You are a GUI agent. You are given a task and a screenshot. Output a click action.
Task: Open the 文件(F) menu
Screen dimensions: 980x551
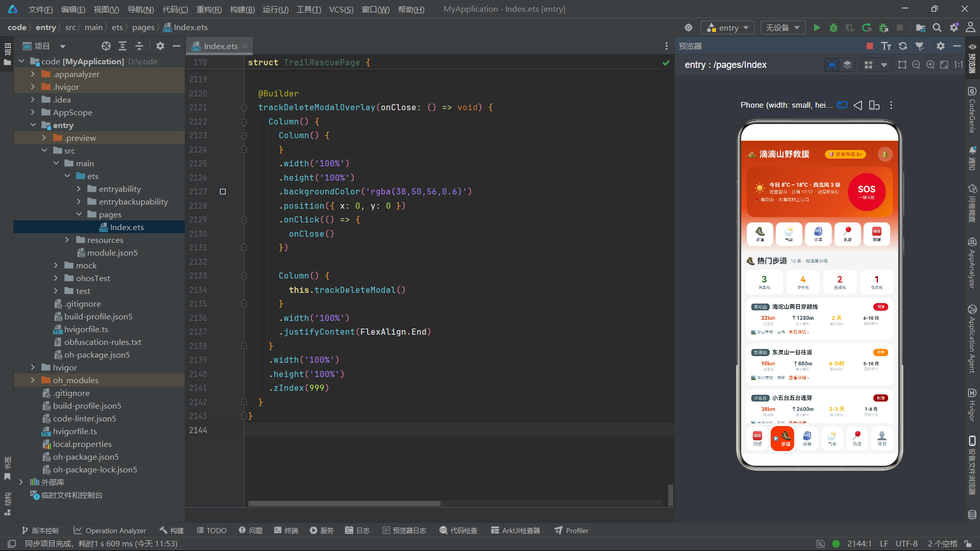(x=40, y=9)
